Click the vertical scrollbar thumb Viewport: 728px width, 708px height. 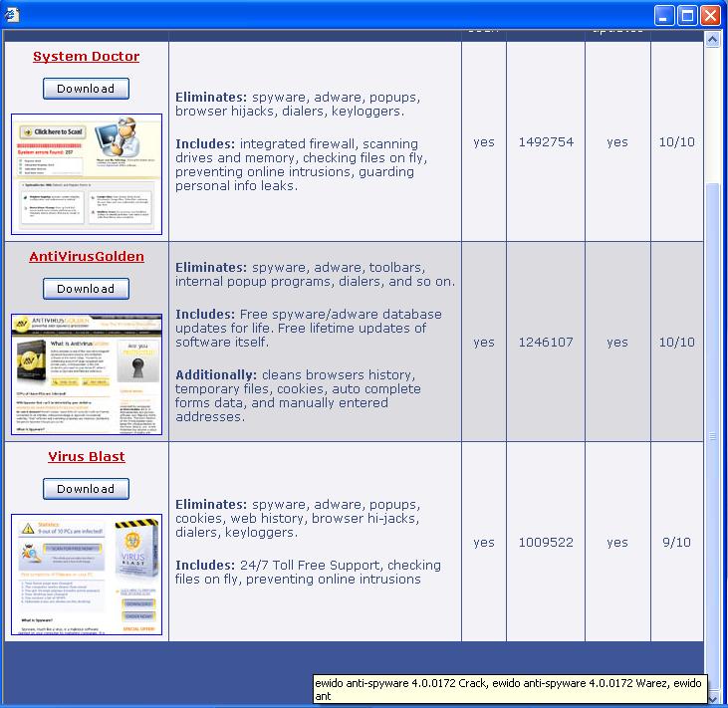[713, 436]
